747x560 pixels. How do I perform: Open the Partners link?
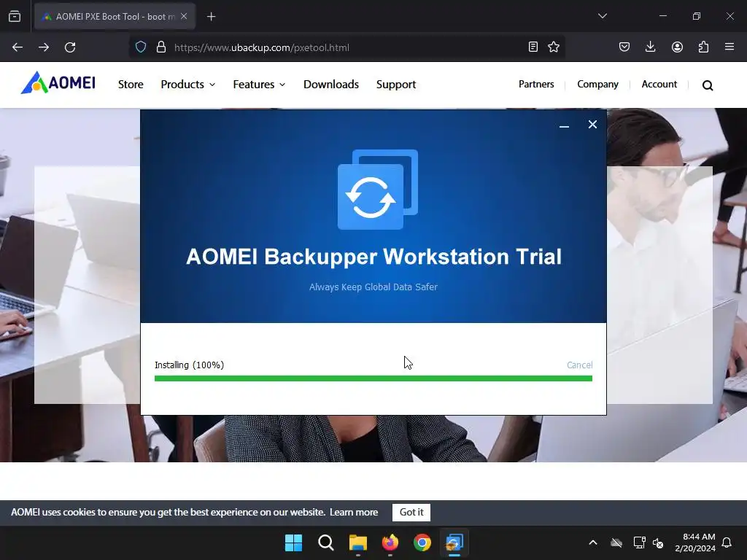[536, 85]
